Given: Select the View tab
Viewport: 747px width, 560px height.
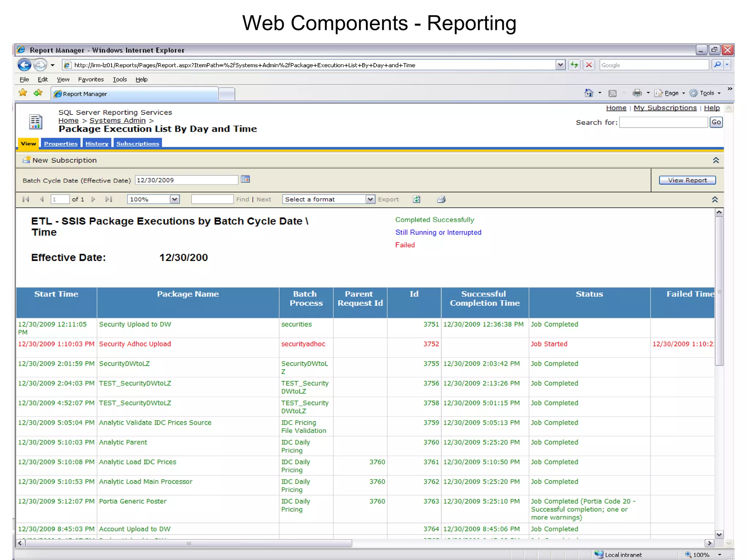Looking at the screenshot, I should pyautogui.click(x=28, y=143).
